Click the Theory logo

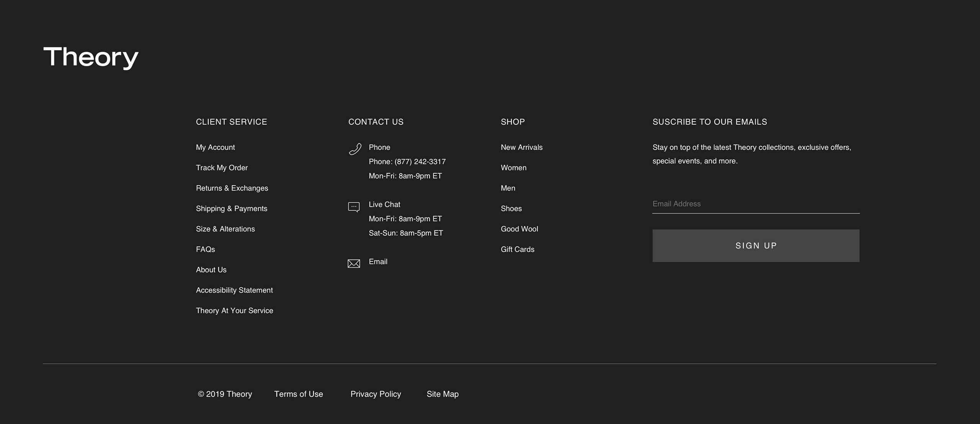91,58
